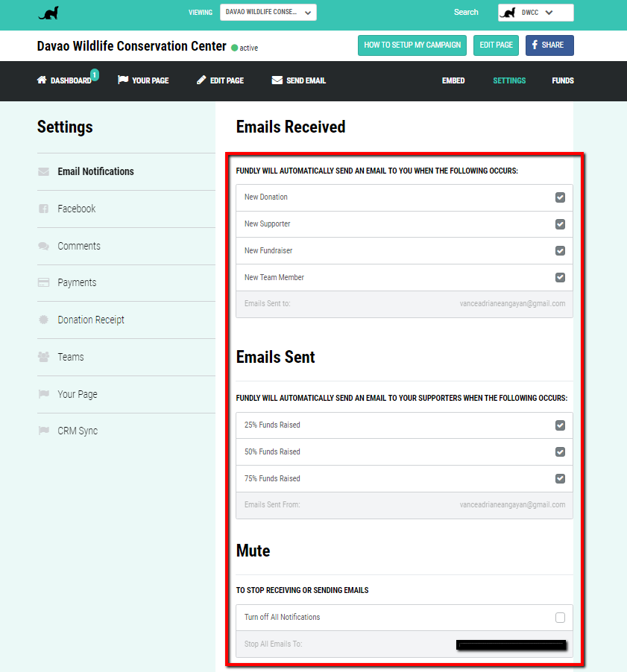Open Donation Receipt settings
The image size is (627, 672).
coord(126,320)
